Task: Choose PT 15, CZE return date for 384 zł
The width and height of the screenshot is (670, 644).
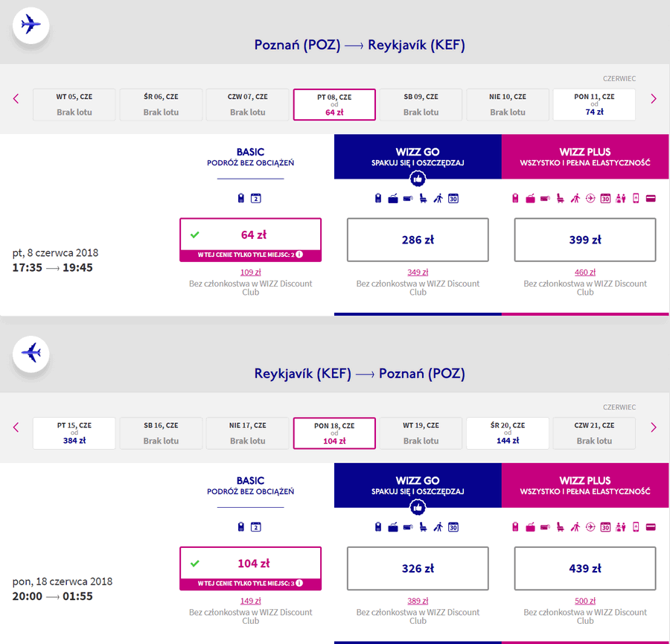Action: click(x=74, y=433)
